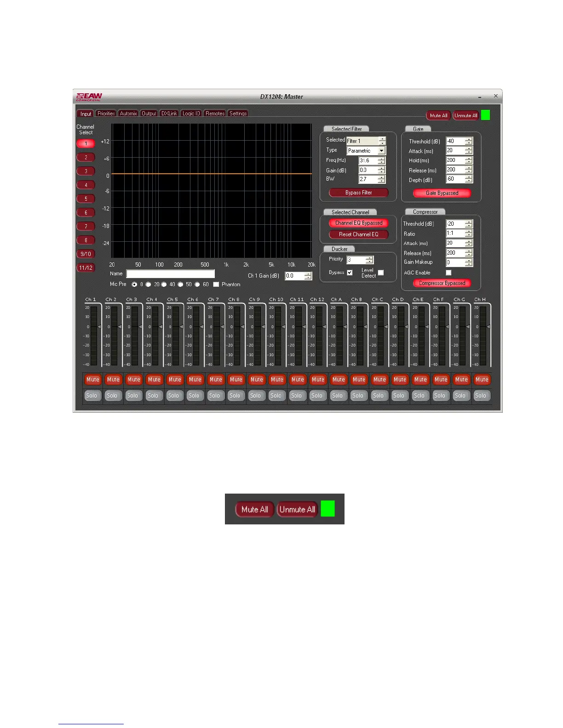Toggle the Ducker Bypass checkbox
The width and height of the screenshot is (563, 728).
350,273
